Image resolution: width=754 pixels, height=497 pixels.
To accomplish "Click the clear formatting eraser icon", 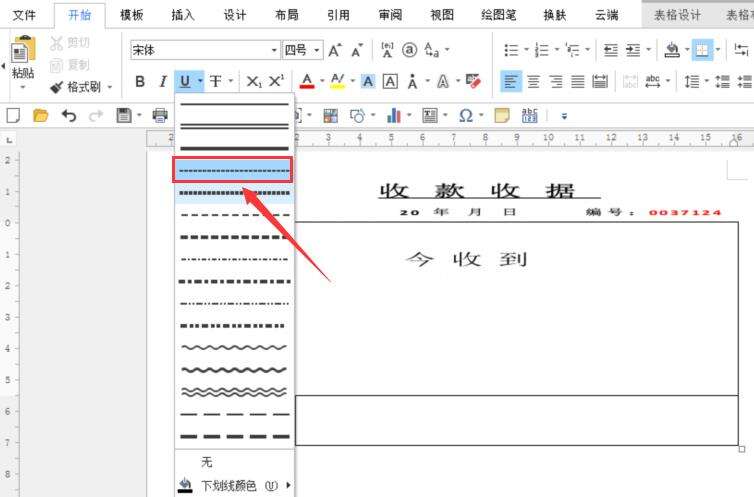I will tap(473, 82).
